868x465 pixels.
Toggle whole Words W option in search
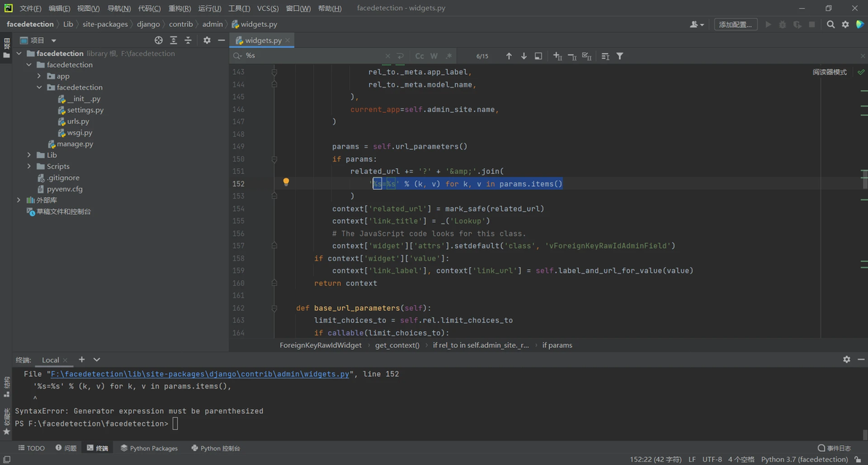(x=434, y=56)
